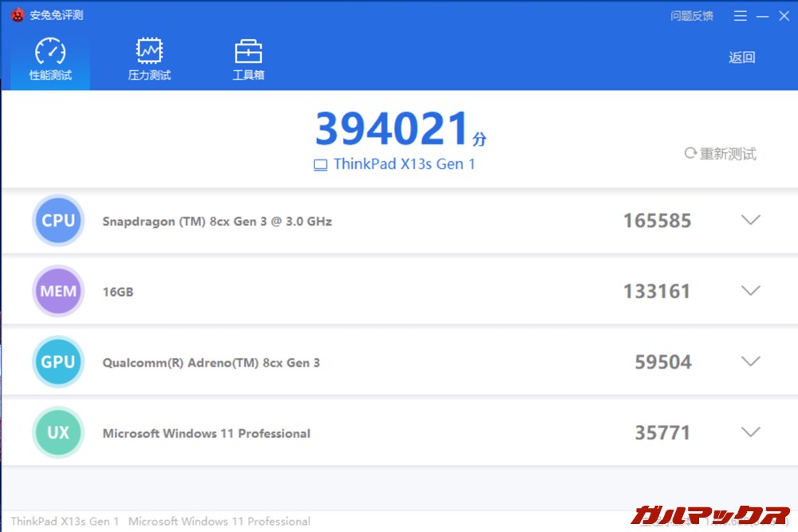Expand the UX score 35771 chevron
The height and width of the screenshot is (532, 798).
pos(750,433)
